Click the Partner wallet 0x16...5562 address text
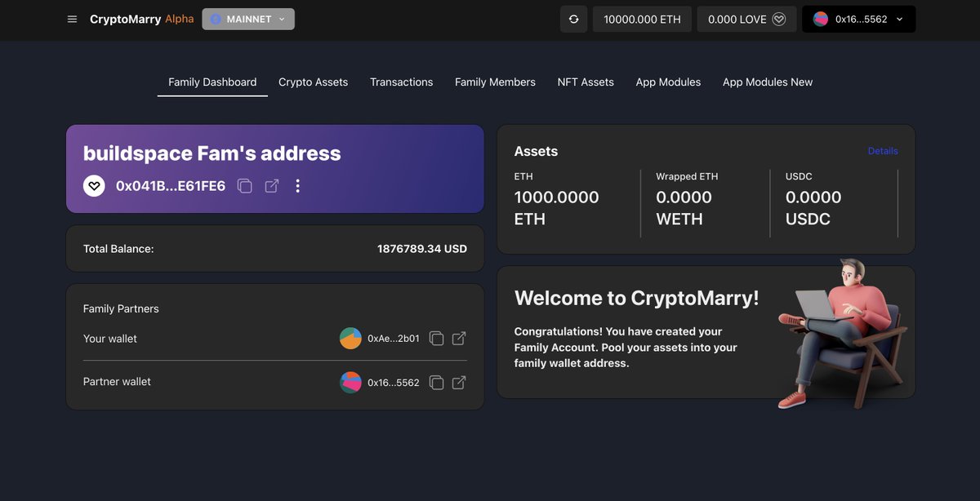The image size is (980, 501). click(x=394, y=382)
